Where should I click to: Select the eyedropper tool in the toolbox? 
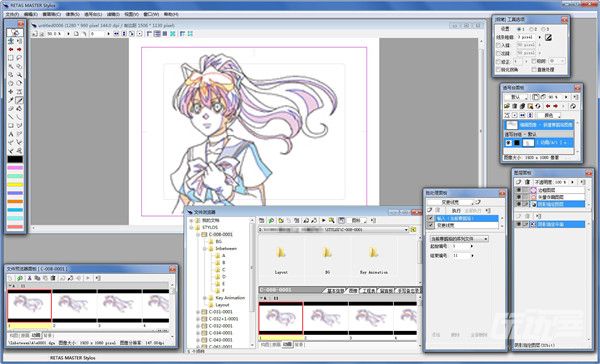(x=11, y=100)
